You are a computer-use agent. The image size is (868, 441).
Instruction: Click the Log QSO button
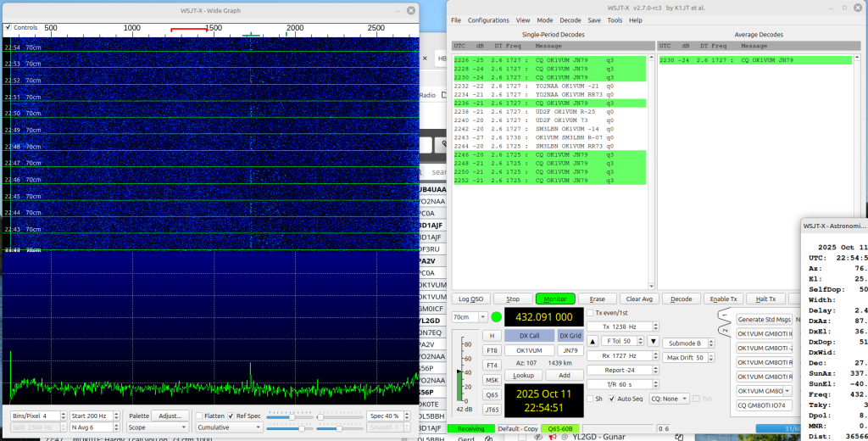[x=470, y=299]
